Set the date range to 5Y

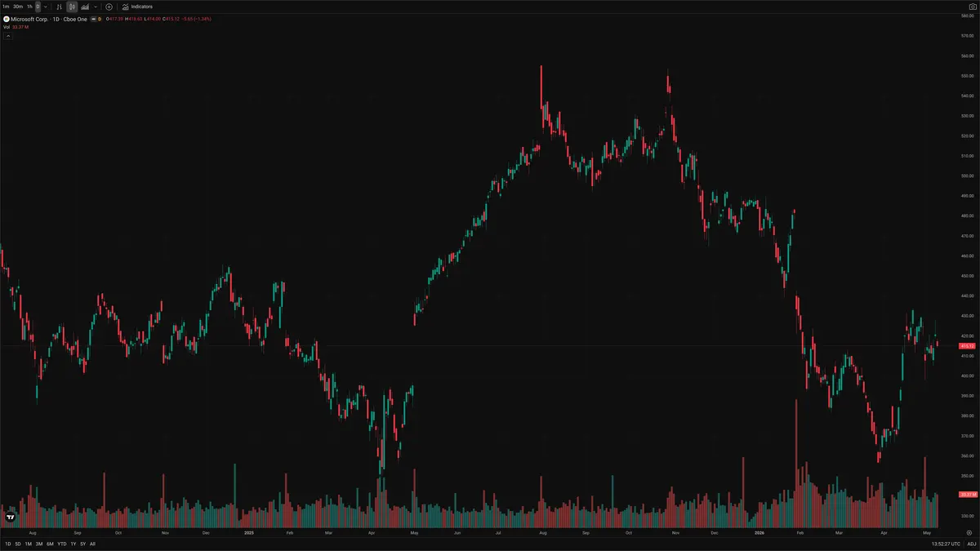[x=82, y=544]
